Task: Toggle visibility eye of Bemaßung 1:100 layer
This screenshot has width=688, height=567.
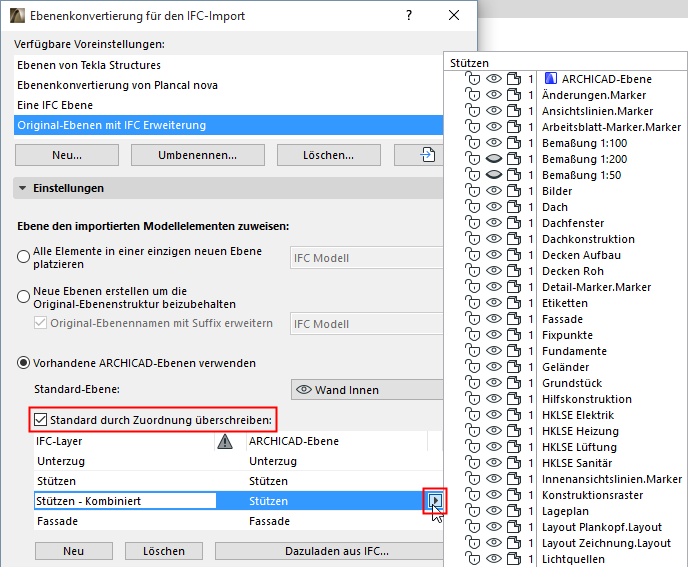Action: pyautogui.click(x=494, y=143)
